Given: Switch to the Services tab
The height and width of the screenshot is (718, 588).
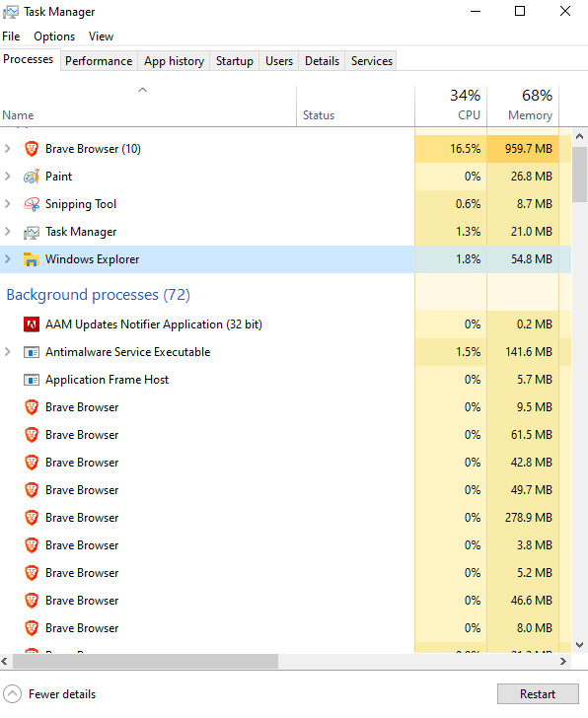Looking at the screenshot, I should click(x=371, y=61).
